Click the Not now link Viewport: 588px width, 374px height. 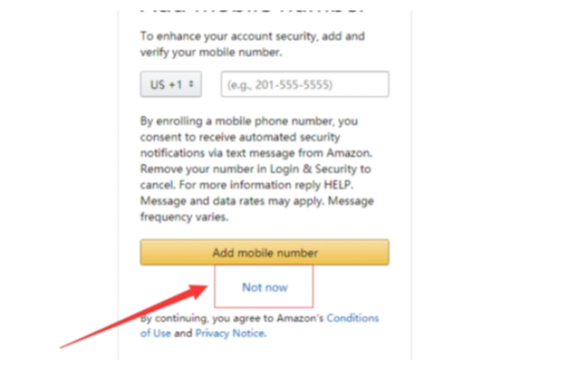coord(265,287)
